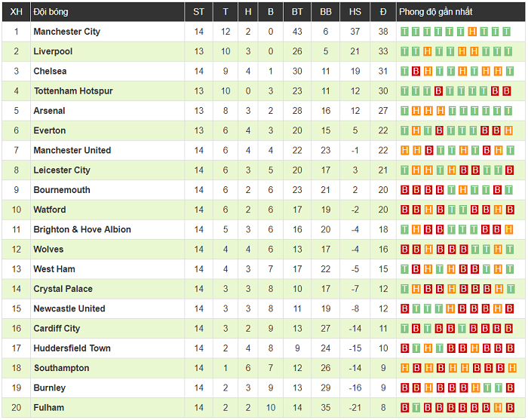Viewport: 528px width, 420px height.
Task: Click Manchester City's points value 38
Action: point(383,32)
